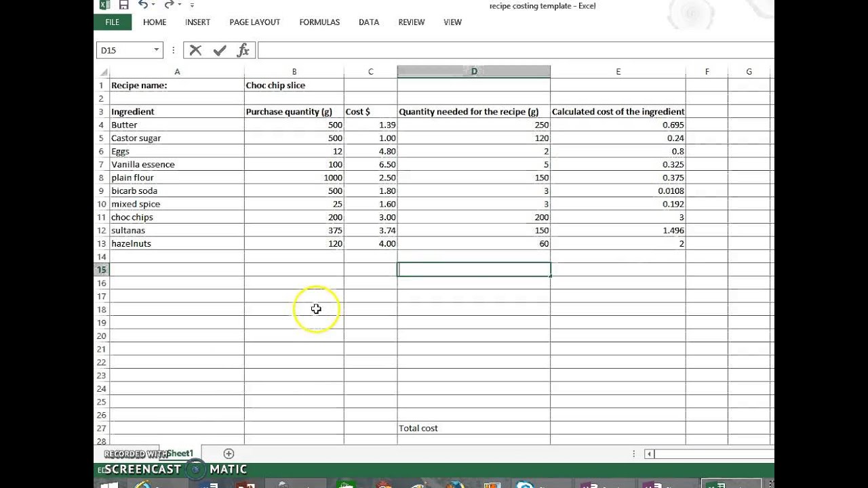Click the Name Box showing D15
This screenshot has height=488, width=868.
point(125,50)
